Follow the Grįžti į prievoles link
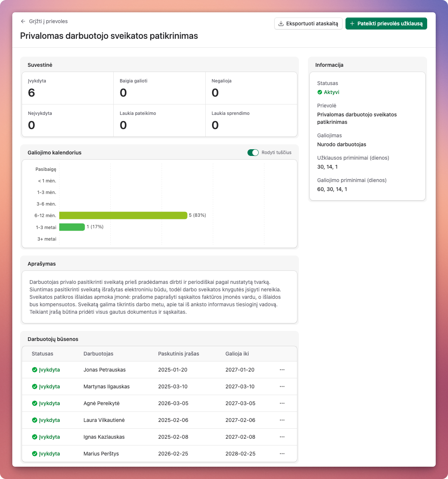The height and width of the screenshot is (479, 448). (48, 21)
